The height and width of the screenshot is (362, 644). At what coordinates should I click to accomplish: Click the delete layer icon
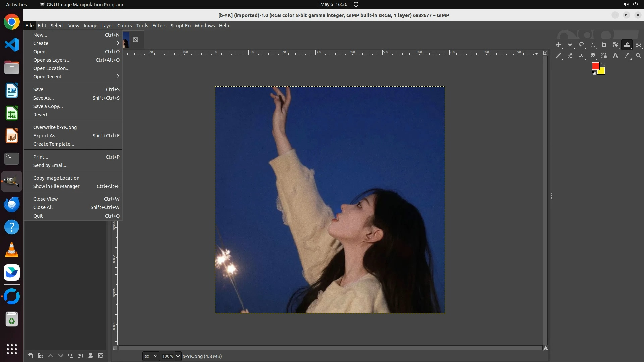101,356
